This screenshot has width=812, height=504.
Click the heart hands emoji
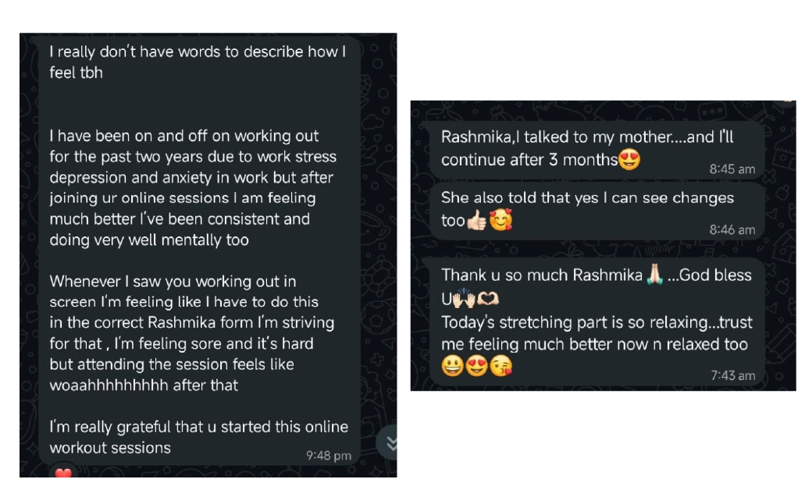(490, 299)
